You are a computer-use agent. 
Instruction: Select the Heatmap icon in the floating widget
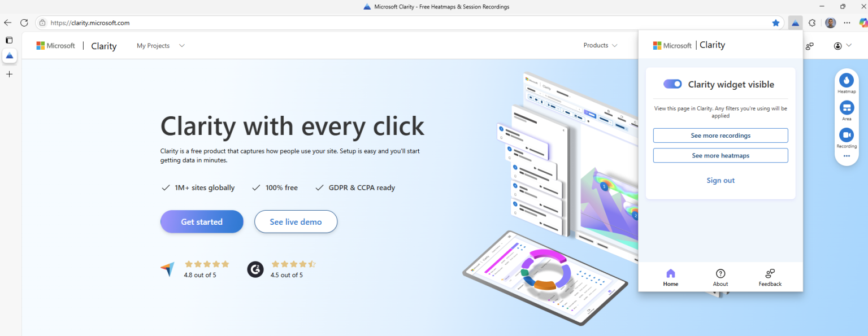pyautogui.click(x=847, y=80)
